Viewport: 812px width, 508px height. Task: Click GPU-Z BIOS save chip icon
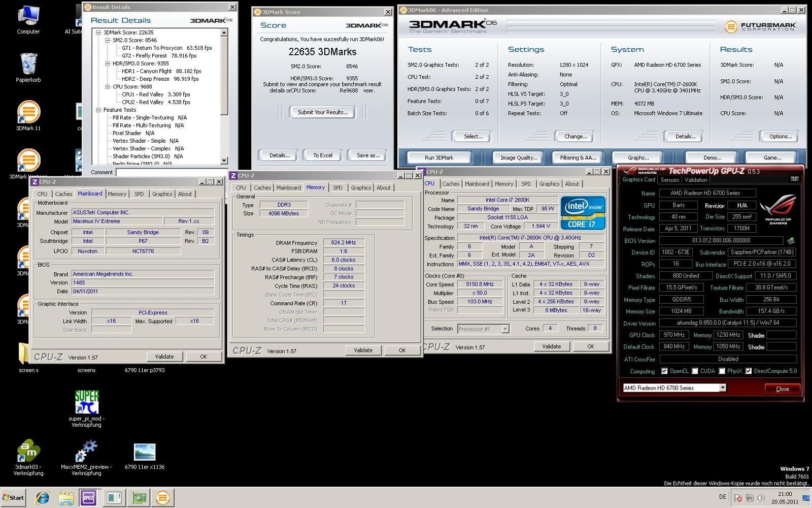click(791, 240)
